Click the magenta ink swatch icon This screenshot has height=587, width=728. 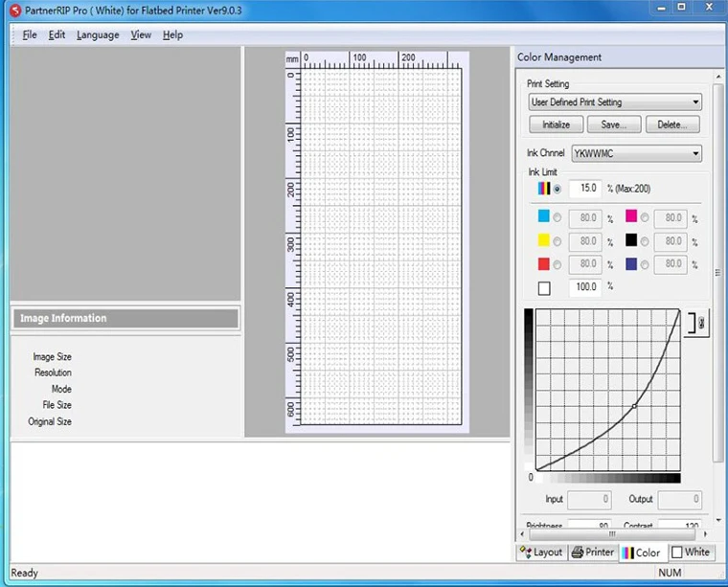pyautogui.click(x=631, y=218)
